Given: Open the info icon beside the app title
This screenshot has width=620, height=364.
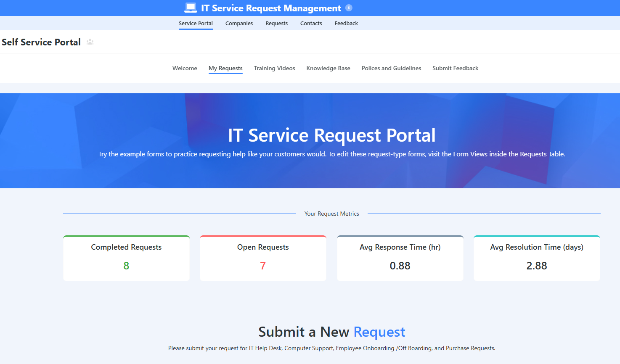Looking at the screenshot, I should (x=349, y=8).
